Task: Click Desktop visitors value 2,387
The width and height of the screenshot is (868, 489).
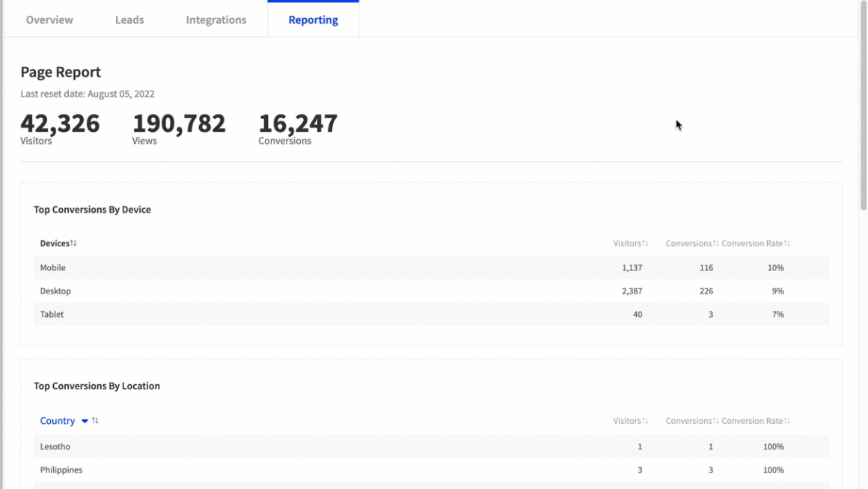Action: [x=632, y=291]
